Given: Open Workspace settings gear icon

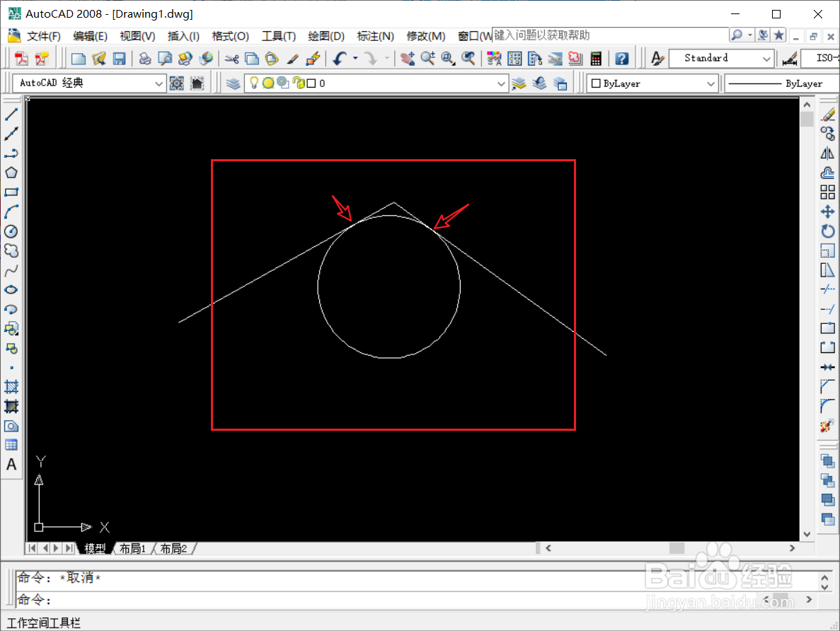Looking at the screenshot, I should click(177, 83).
